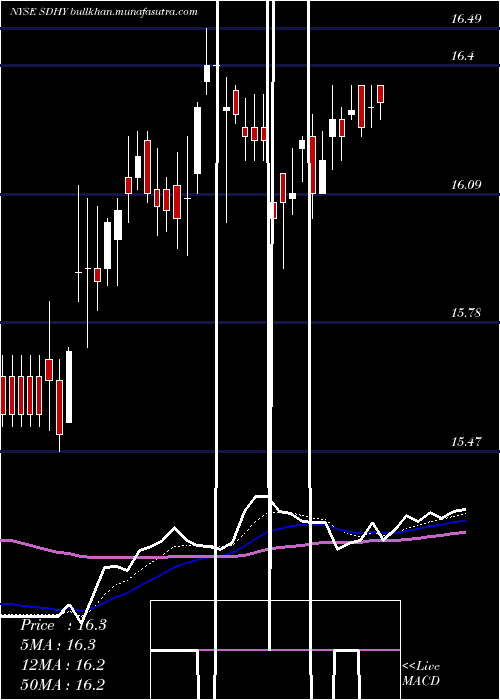
Task: Click the tall white candle below 15.78
Action: [x=69, y=387]
